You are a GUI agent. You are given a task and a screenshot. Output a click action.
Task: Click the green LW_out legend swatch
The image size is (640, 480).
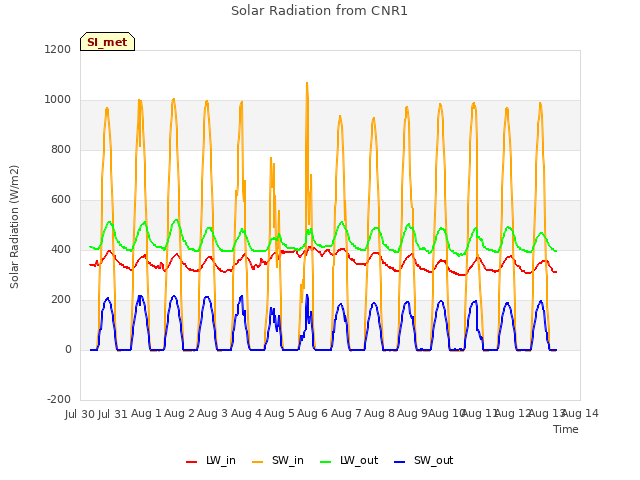pos(325,462)
